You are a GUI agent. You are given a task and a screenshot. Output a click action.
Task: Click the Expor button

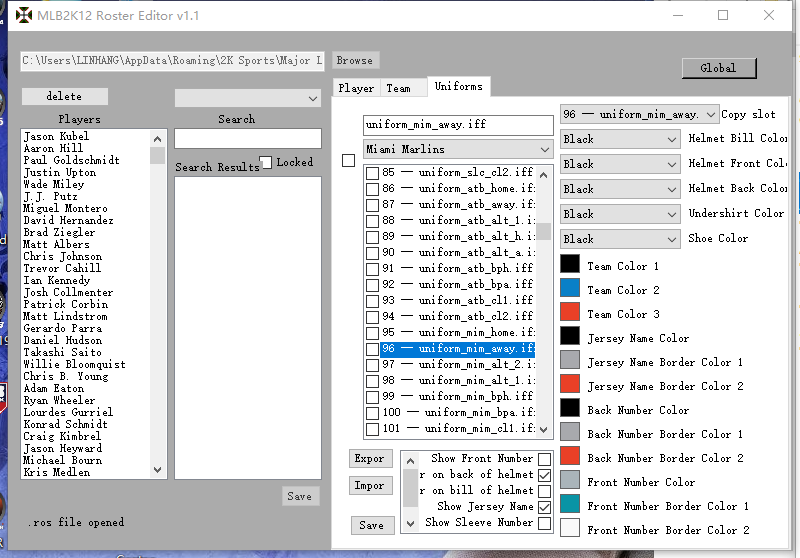click(x=370, y=459)
